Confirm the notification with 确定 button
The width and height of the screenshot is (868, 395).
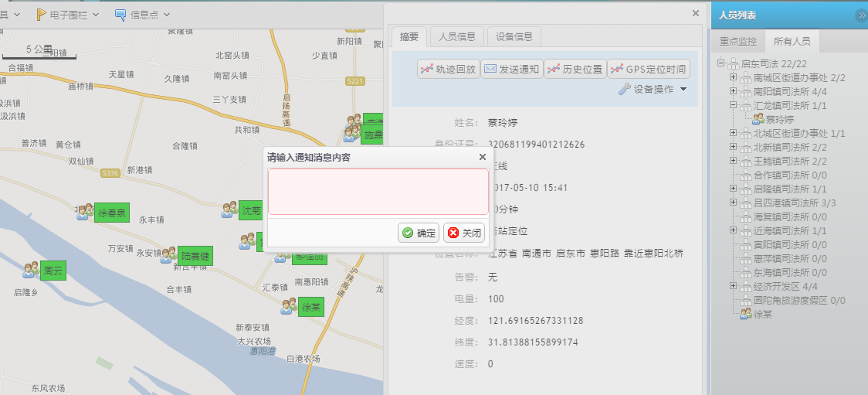[x=419, y=233]
